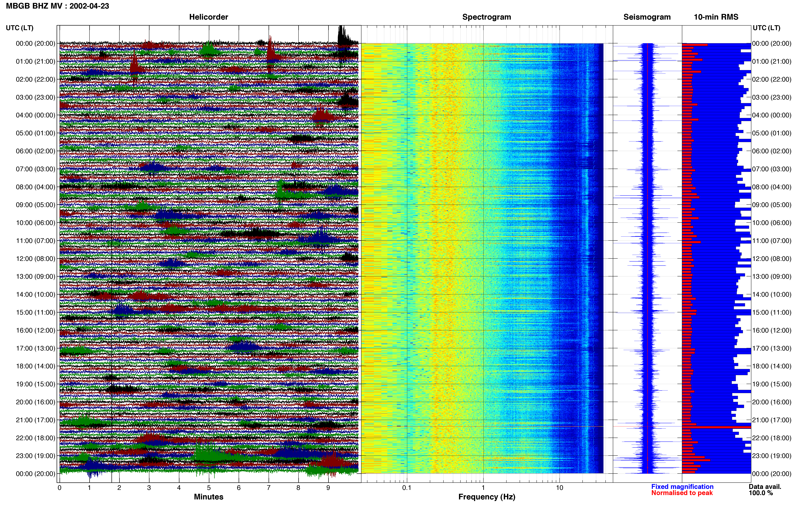Click the left '06:00 (02:00)' time label
The image size is (812, 508).
pos(35,151)
